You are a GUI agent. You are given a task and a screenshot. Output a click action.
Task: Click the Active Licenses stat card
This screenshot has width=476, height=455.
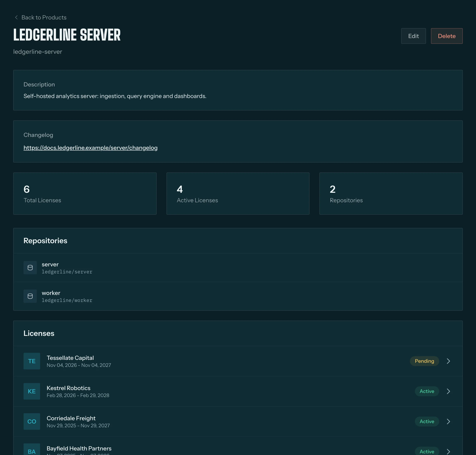(238, 194)
